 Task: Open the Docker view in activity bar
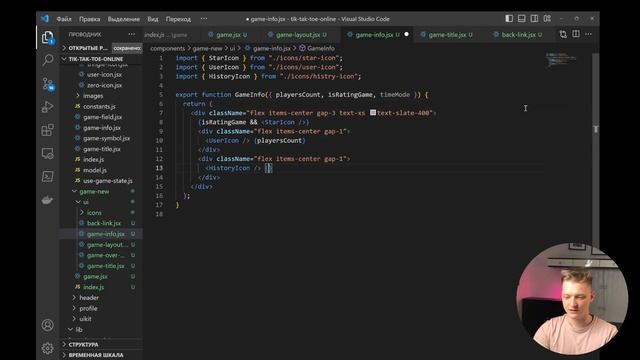point(48,200)
